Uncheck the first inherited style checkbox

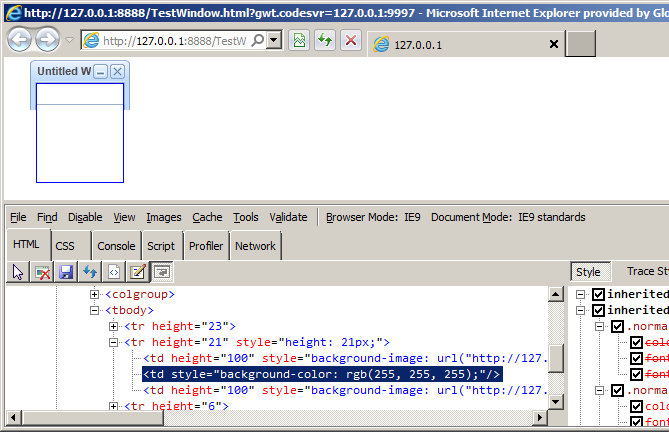(598, 295)
